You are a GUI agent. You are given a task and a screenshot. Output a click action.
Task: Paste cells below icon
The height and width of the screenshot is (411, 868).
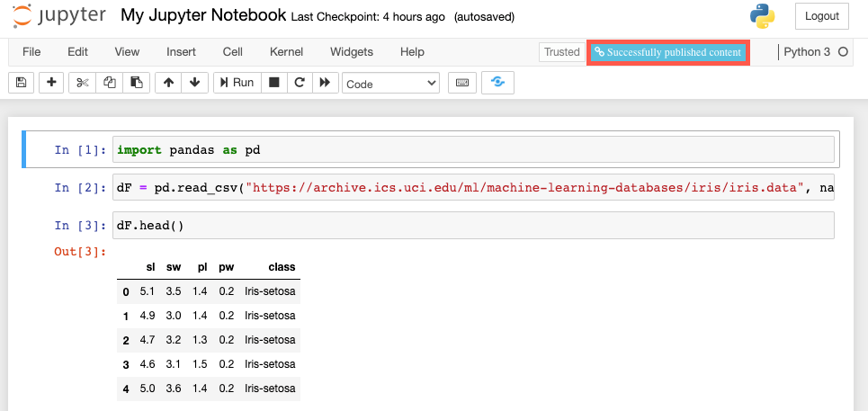tap(135, 83)
